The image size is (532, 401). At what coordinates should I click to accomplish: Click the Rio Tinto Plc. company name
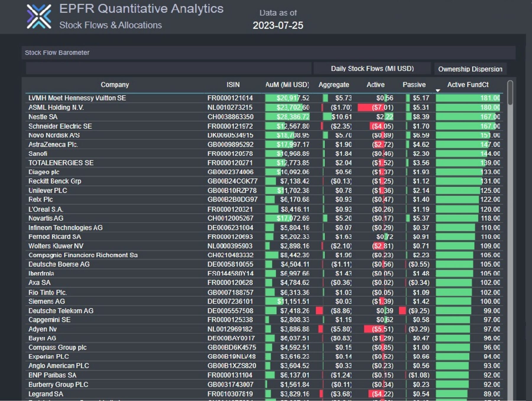click(48, 293)
